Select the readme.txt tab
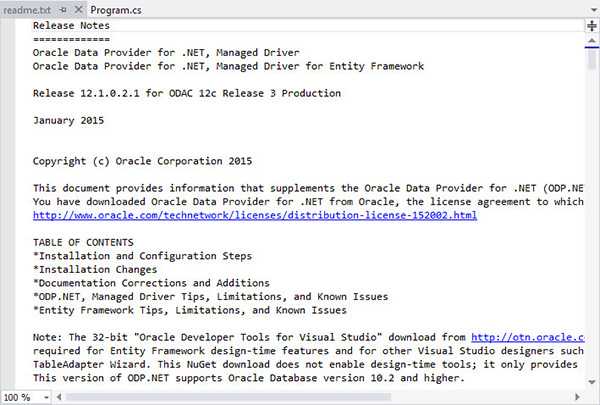The height and width of the screenshot is (405, 600). [x=27, y=10]
